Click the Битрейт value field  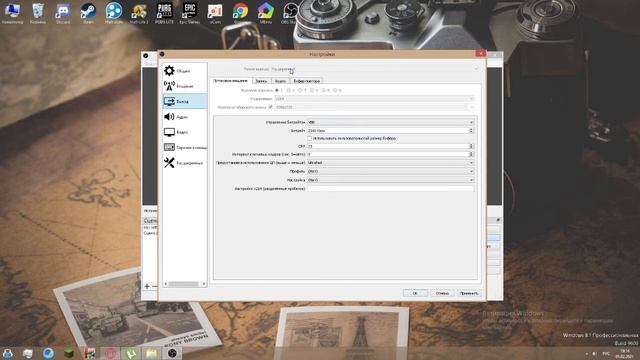click(388, 131)
